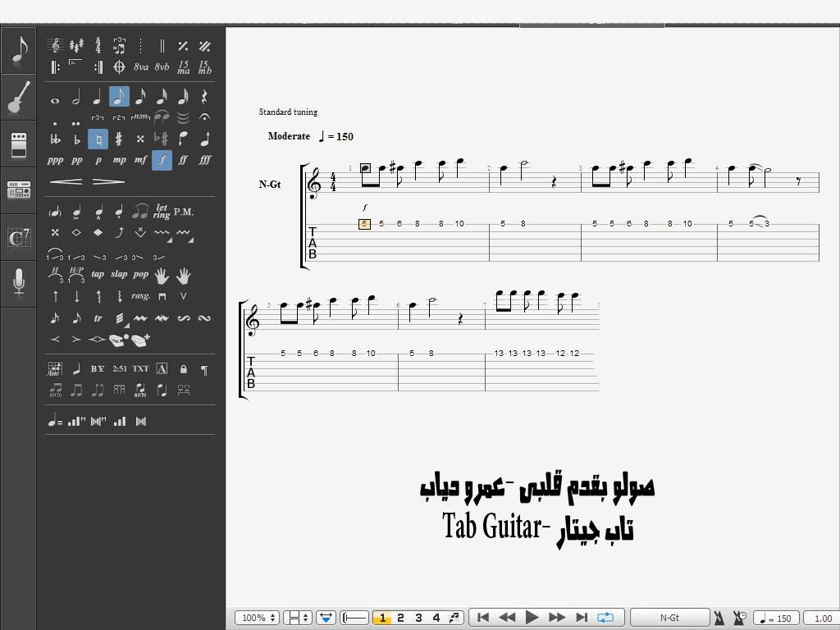
Task: Click the 2:51 timer icon
Action: click(x=120, y=368)
